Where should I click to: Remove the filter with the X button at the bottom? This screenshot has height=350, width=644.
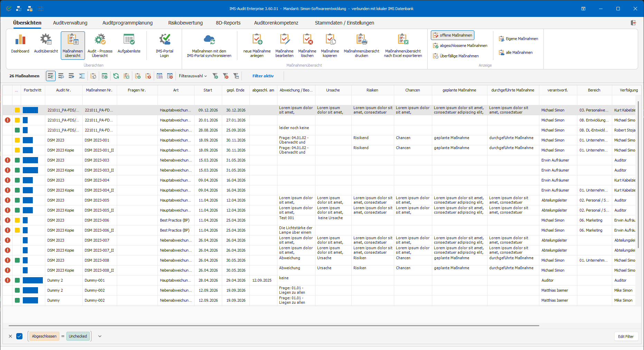(10, 336)
